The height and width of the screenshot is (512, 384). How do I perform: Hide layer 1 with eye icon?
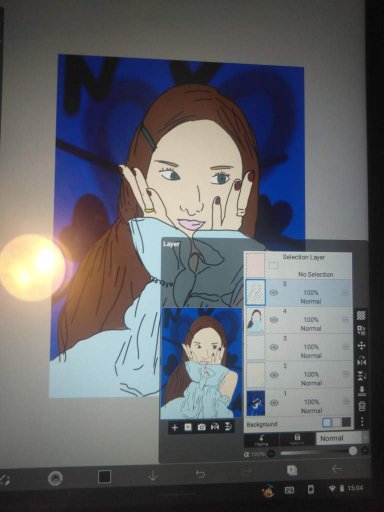coord(274,403)
